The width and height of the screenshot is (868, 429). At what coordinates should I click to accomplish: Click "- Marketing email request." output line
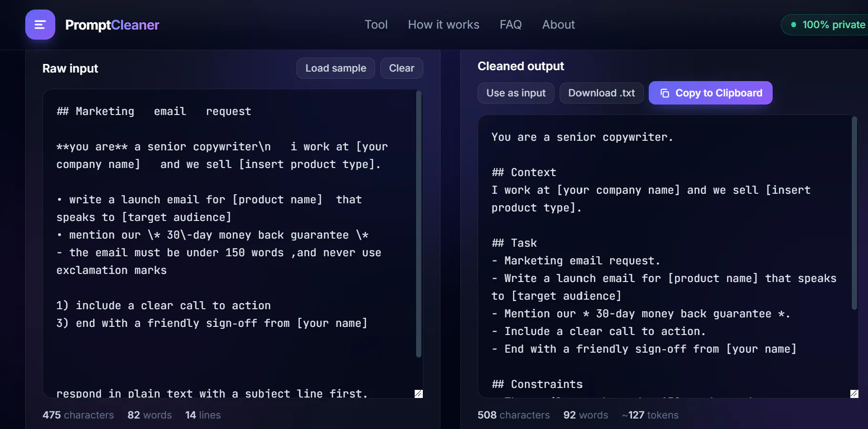coord(576,261)
